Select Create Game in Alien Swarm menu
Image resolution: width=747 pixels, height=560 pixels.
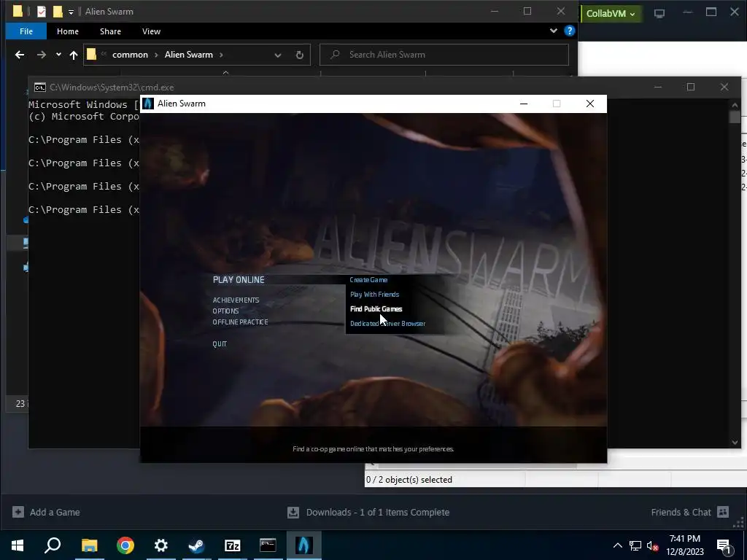368,280
